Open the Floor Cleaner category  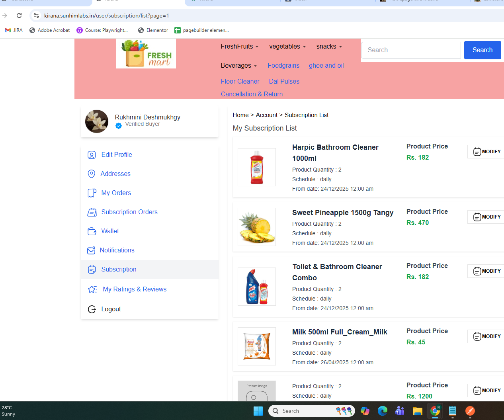click(240, 82)
